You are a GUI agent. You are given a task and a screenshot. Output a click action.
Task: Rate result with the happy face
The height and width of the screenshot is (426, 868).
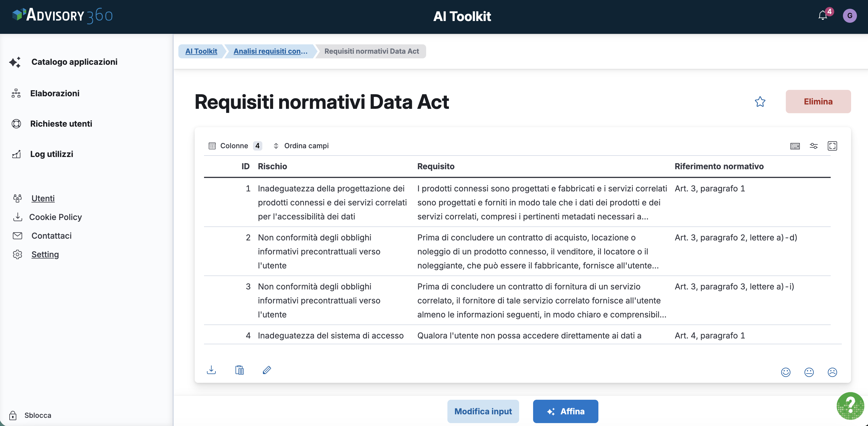pyautogui.click(x=786, y=372)
